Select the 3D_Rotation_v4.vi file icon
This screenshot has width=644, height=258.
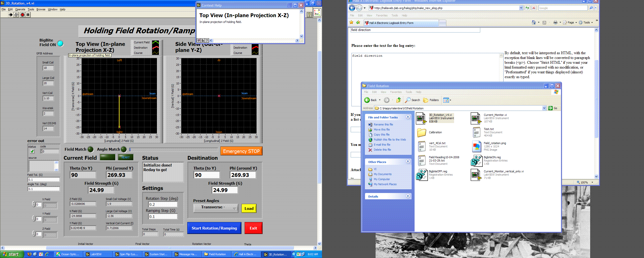(421, 118)
